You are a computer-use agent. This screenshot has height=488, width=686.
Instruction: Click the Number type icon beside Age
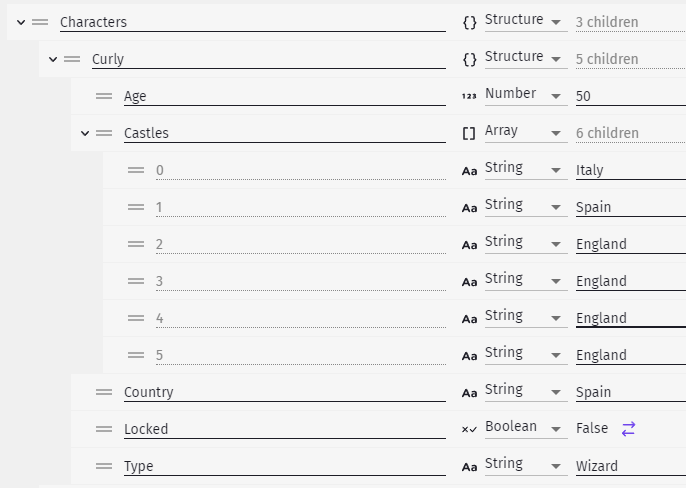click(469, 96)
